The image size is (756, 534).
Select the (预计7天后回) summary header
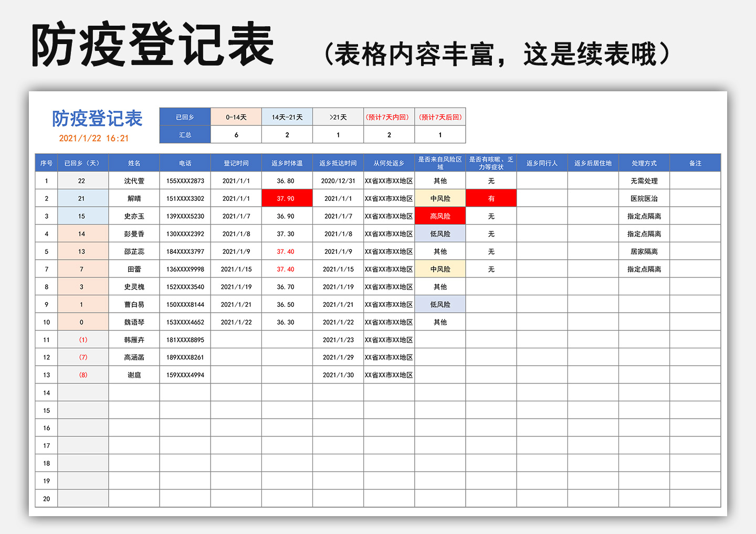click(440, 117)
